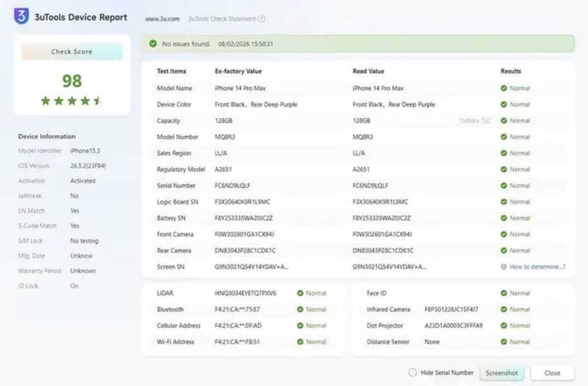588x386 pixels.
Task: Enable the Hide Serial Number option
Action: (x=412, y=372)
